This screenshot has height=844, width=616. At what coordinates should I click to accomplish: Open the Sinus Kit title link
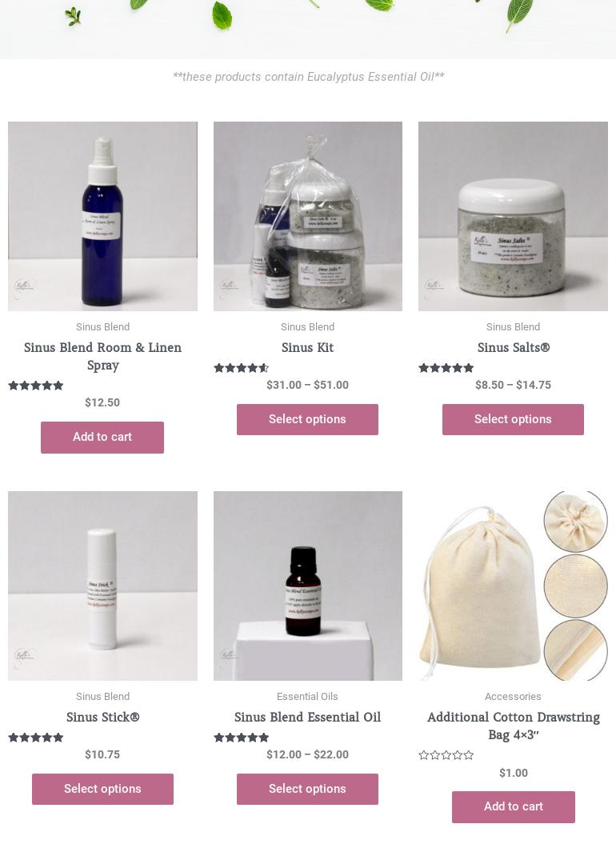pos(307,348)
